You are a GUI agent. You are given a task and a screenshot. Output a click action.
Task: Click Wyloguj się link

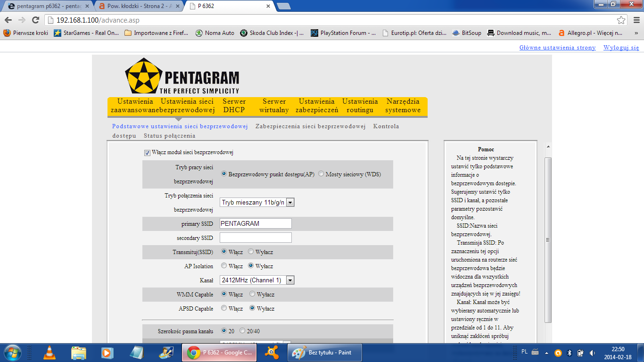pyautogui.click(x=621, y=48)
